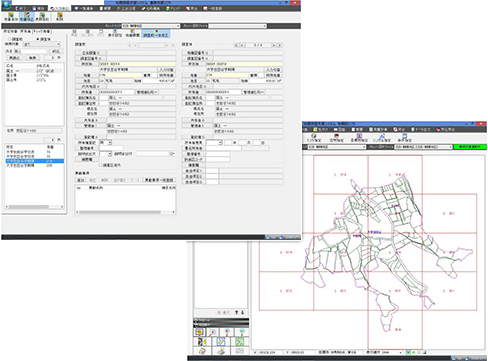The width and height of the screenshot is (488, 361).
Task: Open the 保存 (save) ribbon tab
Action: coord(39,8)
